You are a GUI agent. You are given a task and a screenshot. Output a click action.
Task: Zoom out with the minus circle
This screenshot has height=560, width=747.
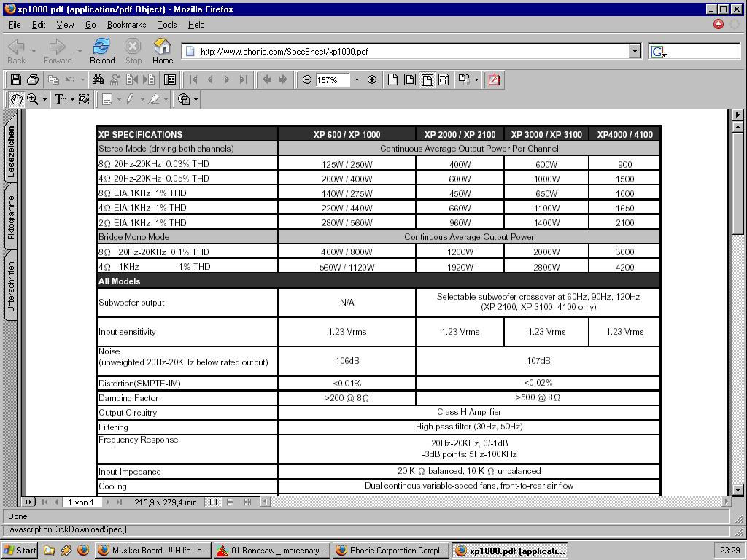click(x=307, y=79)
